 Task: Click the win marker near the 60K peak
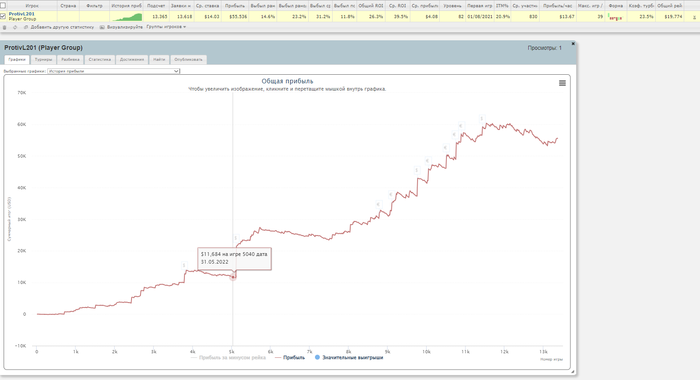coord(482,119)
